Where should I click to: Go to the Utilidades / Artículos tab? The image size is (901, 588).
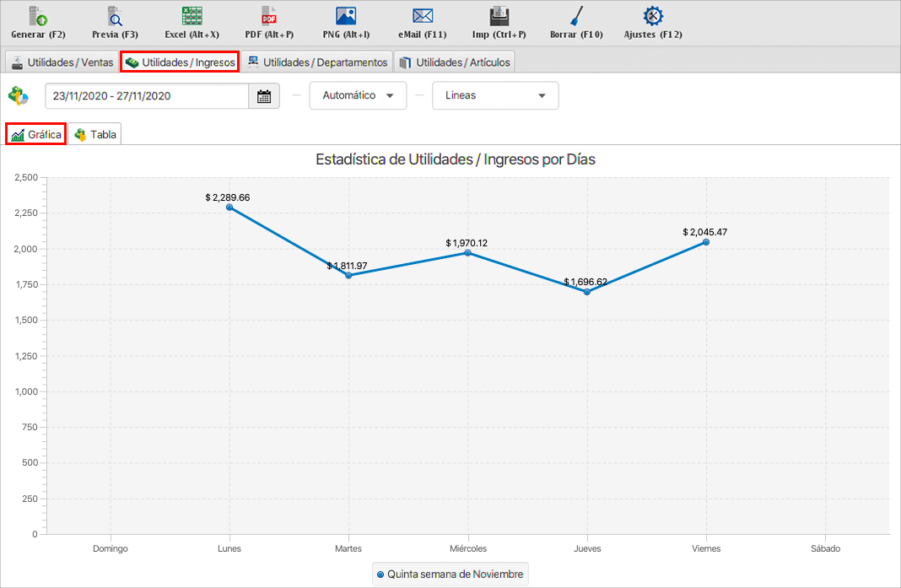point(454,62)
